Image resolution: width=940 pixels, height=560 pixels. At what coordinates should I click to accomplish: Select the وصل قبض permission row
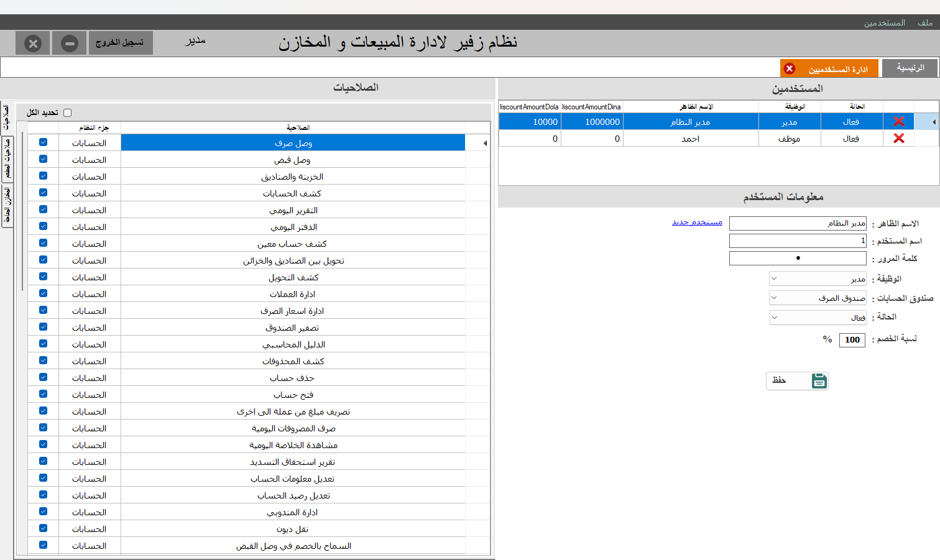(293, 160)
